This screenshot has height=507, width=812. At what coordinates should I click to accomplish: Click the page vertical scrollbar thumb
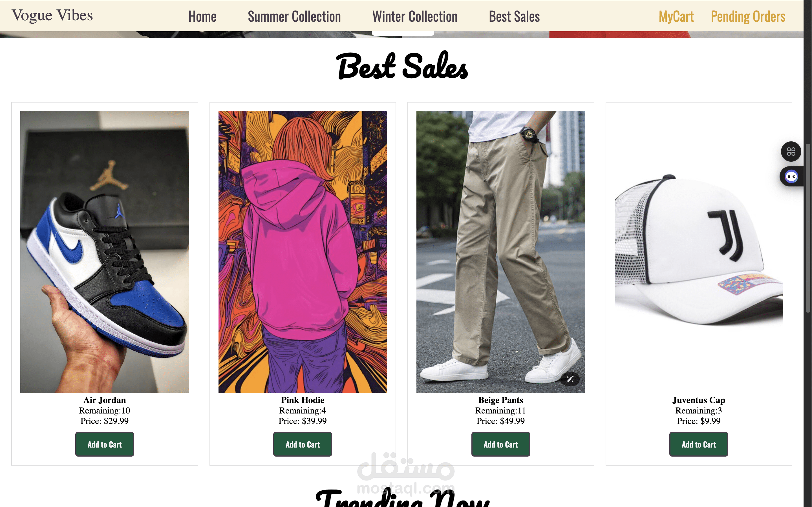(x=808, y=228)
